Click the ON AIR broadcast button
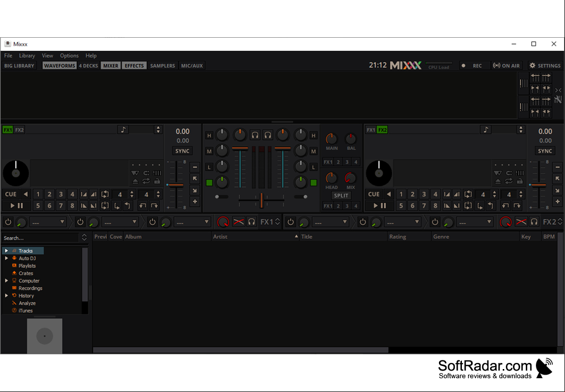Screen dimensions: 565x392 [507, 66]
